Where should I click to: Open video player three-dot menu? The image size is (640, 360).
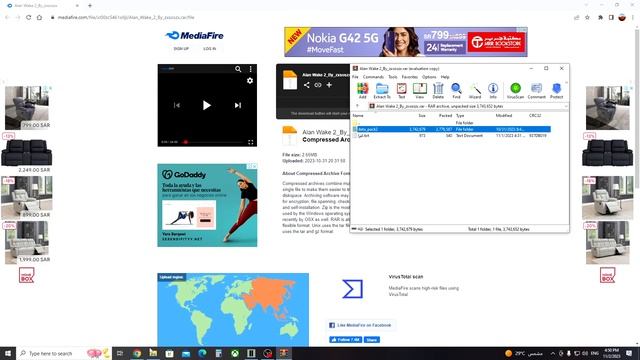click(x=251, y=69)
